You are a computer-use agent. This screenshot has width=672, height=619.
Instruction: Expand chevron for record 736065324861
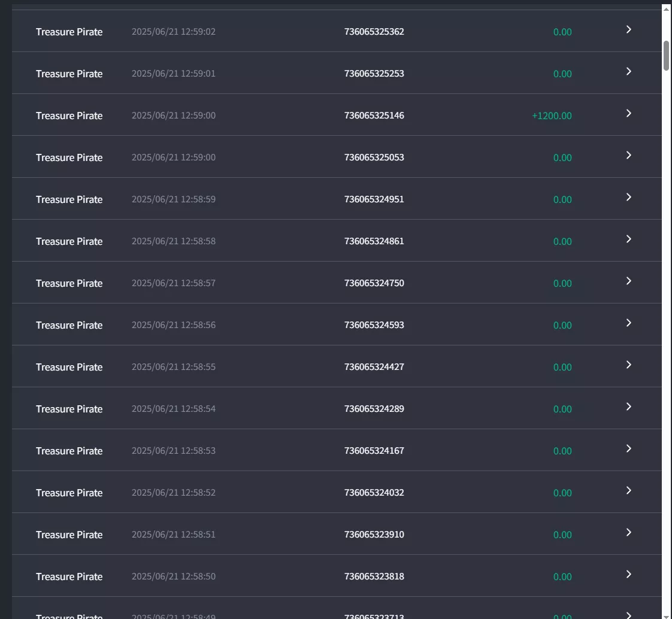click(629, 239)
